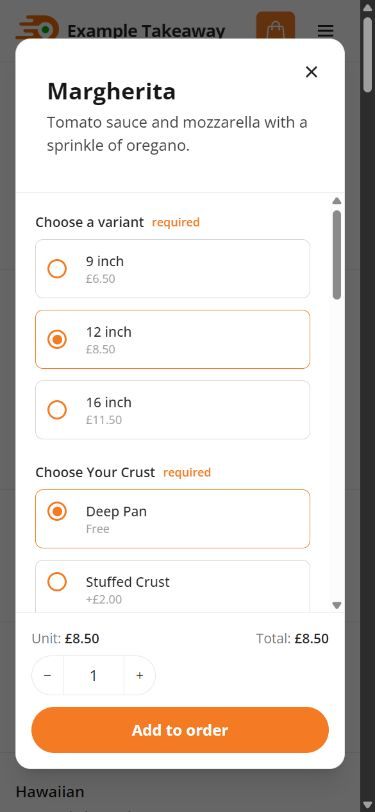Open the shopping bag basket icon
This screenshot has height=812, width=375.
276,27
